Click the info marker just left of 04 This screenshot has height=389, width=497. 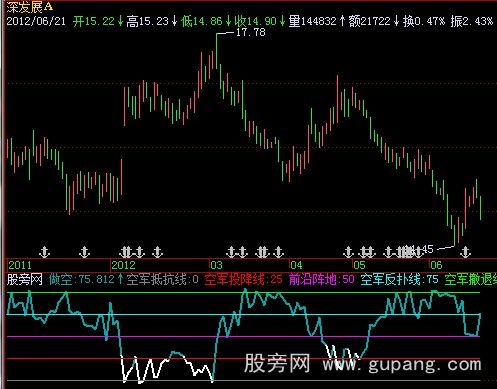tap(278, 252)
